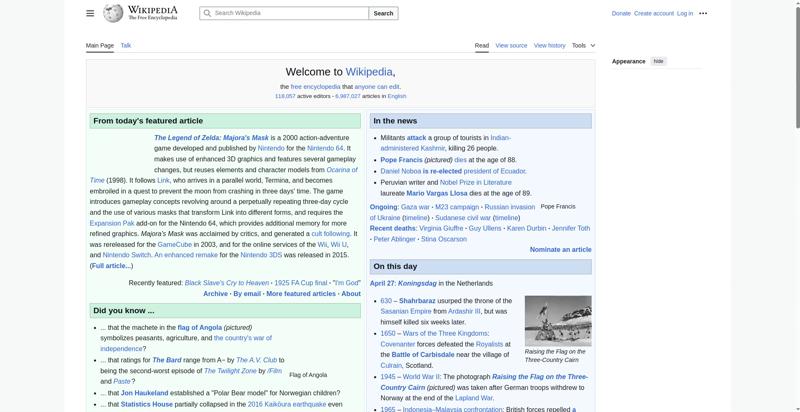Open the cult following link
This screenshot has width=800, height=412.
[x=331, y=234]
